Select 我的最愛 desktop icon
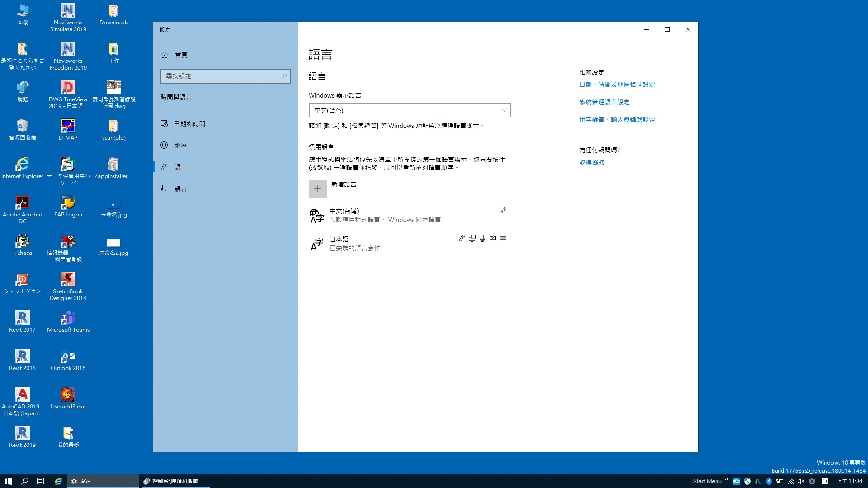Viewport: 868px width, 488px height. click(x=68, y=437)
